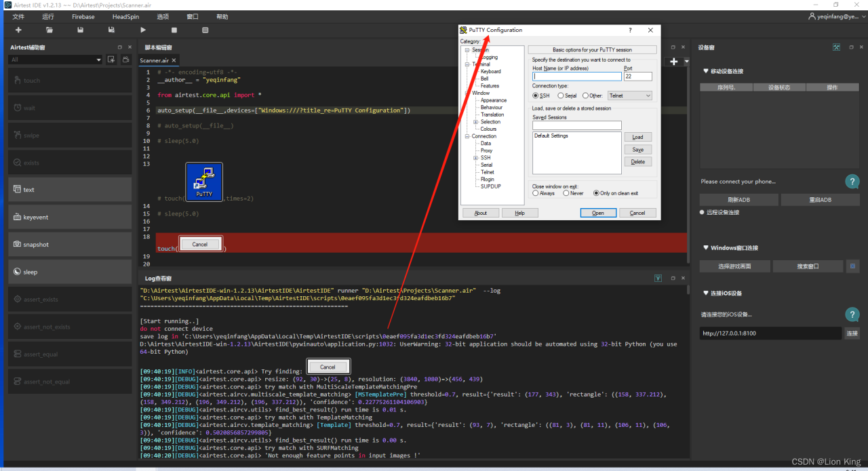Switch to the Scanner.air tab
Screen dimensions: 868x471
[155, 60]
